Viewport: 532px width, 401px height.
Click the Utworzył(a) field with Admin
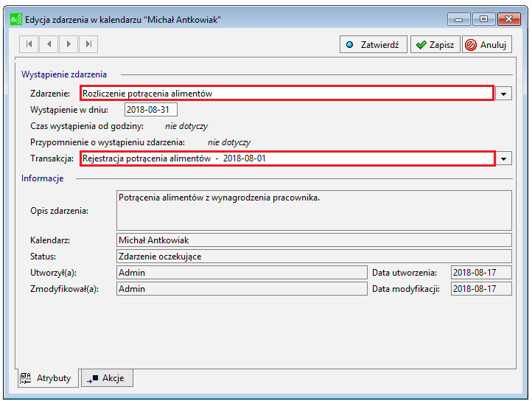click(242, 273)
